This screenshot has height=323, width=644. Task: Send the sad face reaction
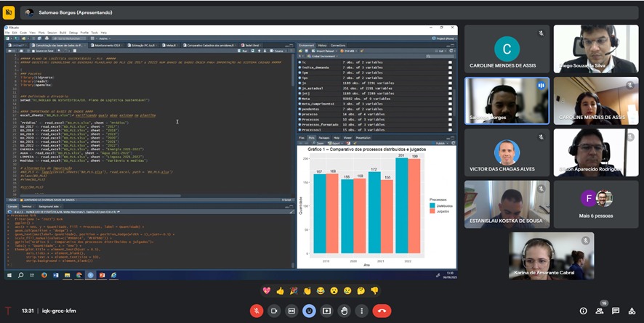[347, 290]
